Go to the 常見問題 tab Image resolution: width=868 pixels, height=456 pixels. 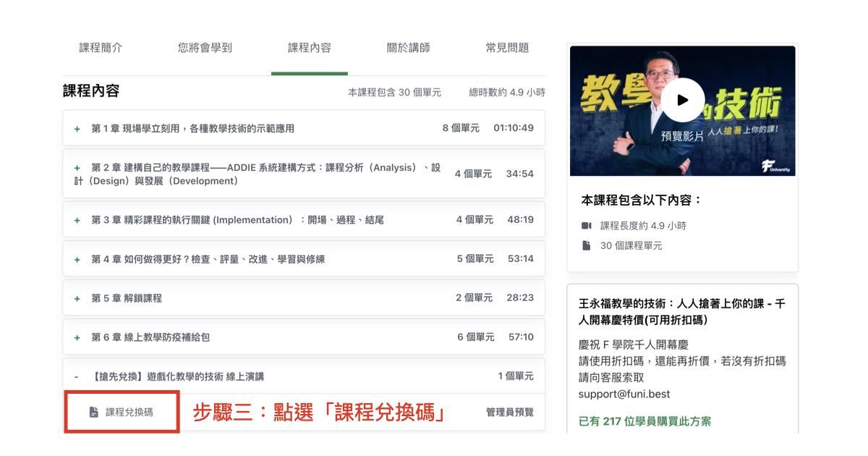coord(507,48)
